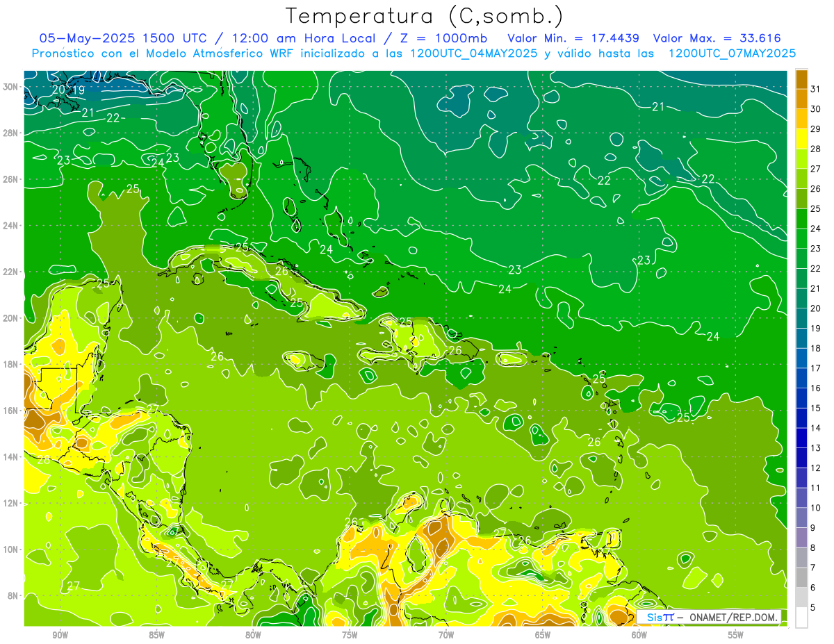
Task: Click the 85W longitude axis label
Action: [x=156, y=635]
